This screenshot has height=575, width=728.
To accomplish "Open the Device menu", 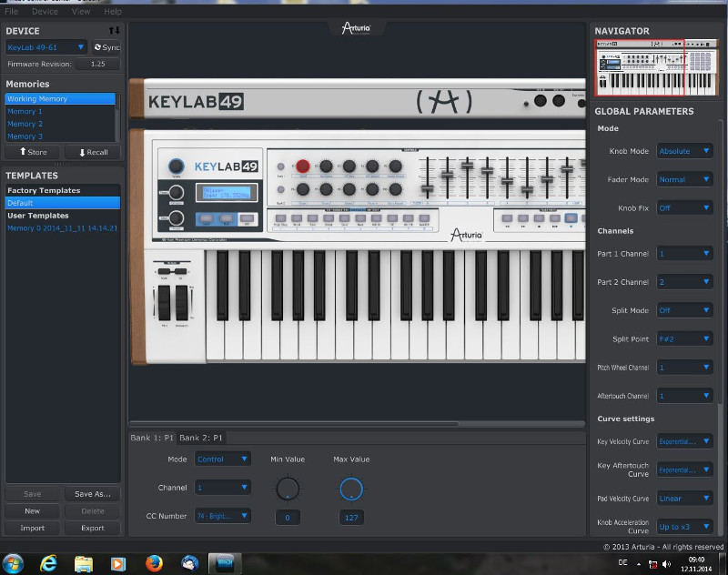I will tap(45, 11).
